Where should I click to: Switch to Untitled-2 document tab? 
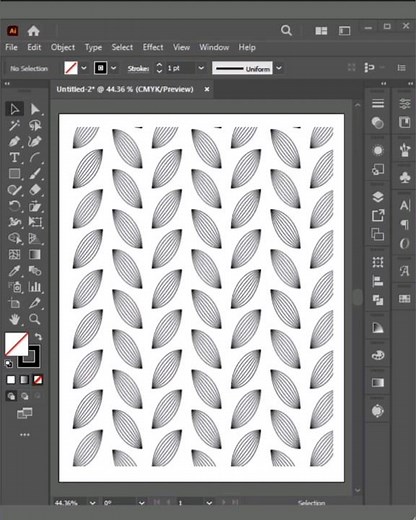125,89
